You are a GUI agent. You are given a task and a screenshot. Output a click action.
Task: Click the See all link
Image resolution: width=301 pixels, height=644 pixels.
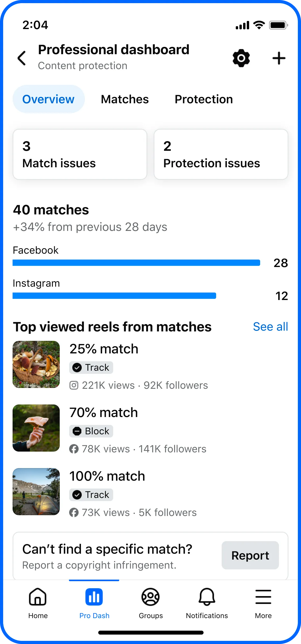pyautogui.click(x=270, y=327)
